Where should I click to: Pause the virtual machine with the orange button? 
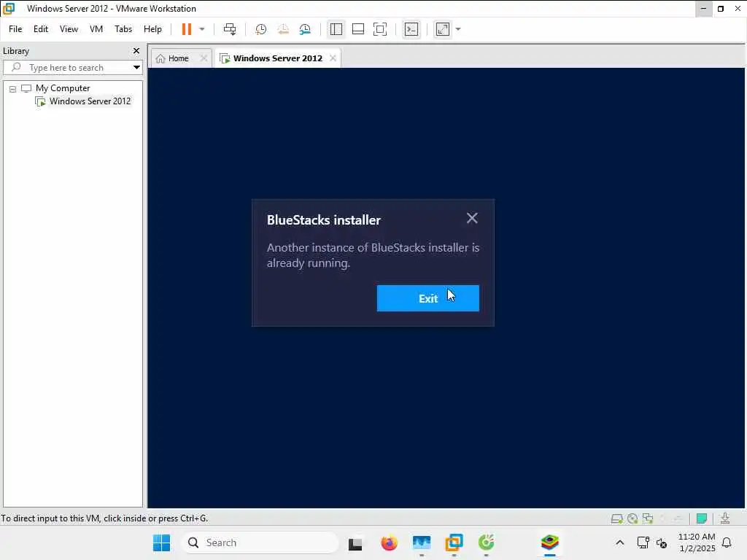(186, 29)
